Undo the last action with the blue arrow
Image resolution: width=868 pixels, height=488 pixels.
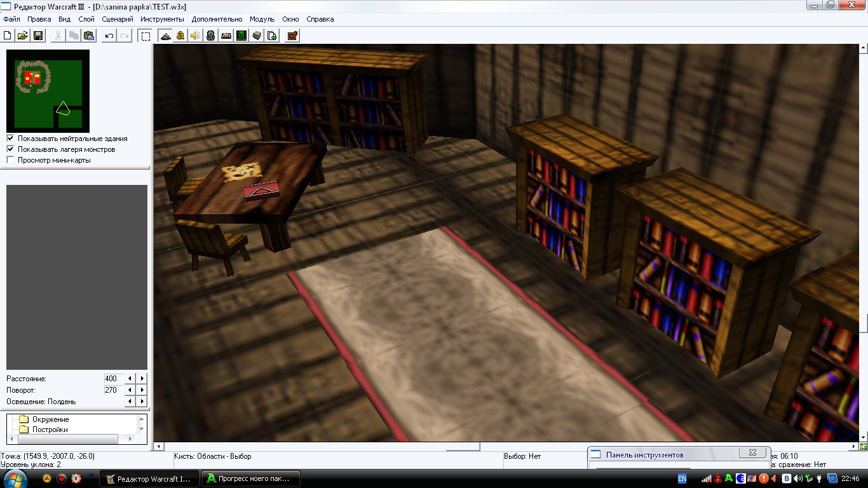point(109,36)
